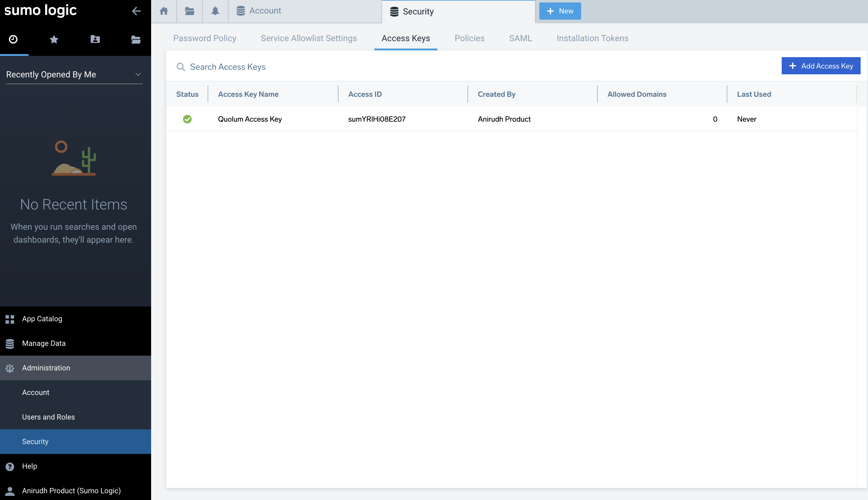868x500 pixels.
Task: Click the green active status icon
Action: click(187, 119)
